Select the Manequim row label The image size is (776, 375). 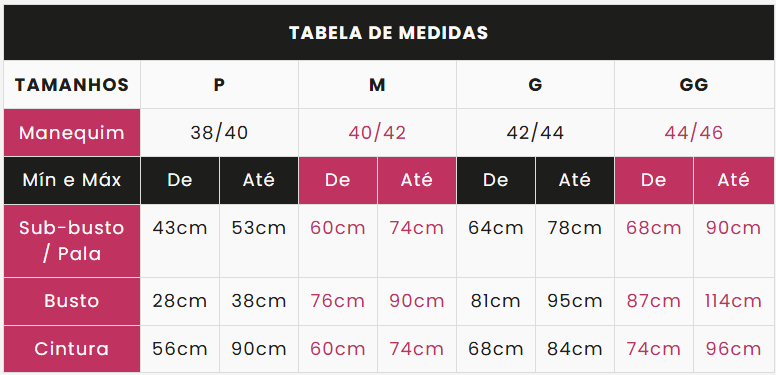[x=72, y=133]
